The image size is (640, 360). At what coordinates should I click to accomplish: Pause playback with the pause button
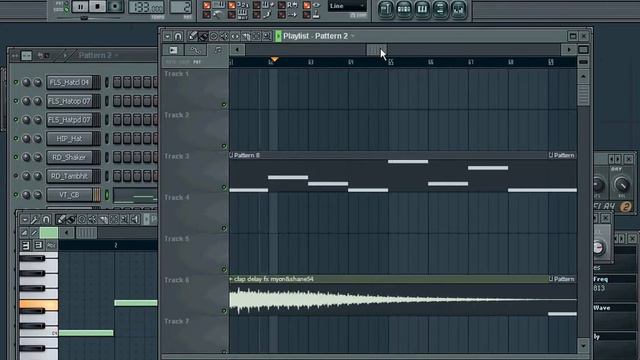[80, 6]
